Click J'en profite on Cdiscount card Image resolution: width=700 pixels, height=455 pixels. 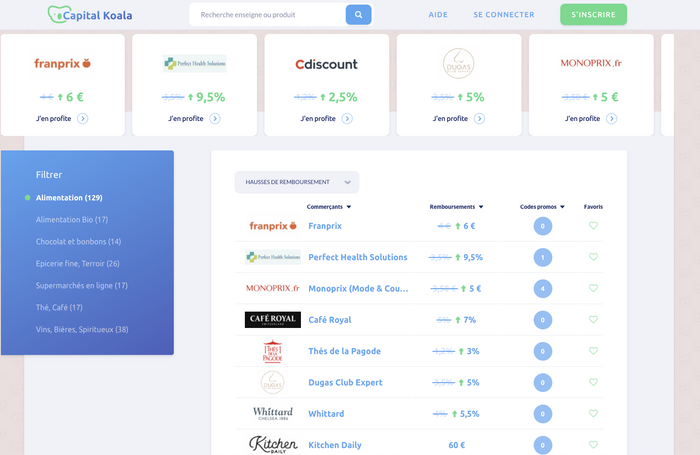(318, 118)
